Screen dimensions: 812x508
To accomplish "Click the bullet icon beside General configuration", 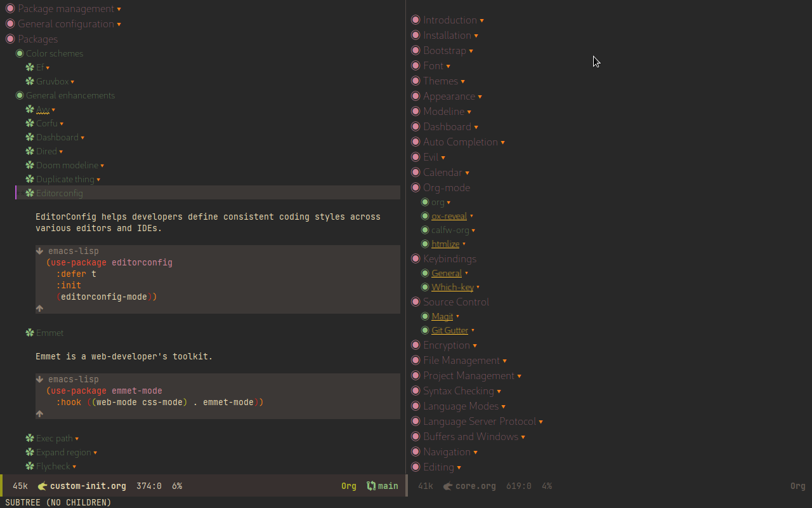I will coord(10,24).
